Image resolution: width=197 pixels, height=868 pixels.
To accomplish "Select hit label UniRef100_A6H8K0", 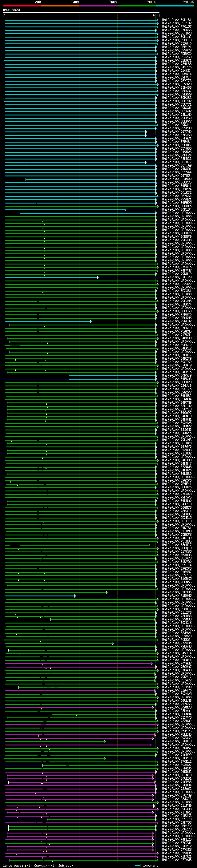I will 177,233.
